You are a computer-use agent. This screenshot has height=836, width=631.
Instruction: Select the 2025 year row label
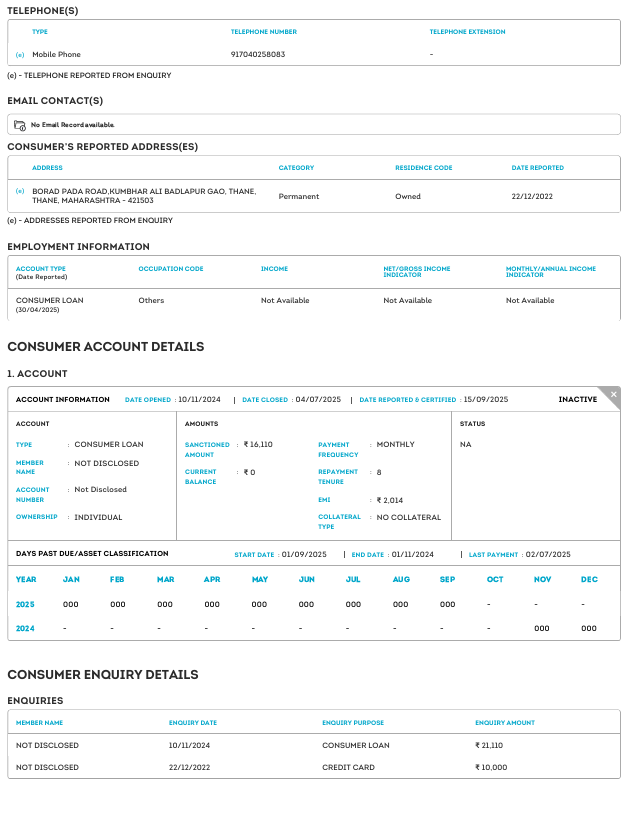point(25,604)
